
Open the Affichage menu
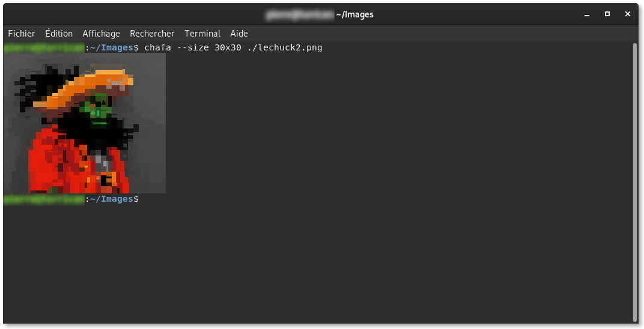coord(101,34)
